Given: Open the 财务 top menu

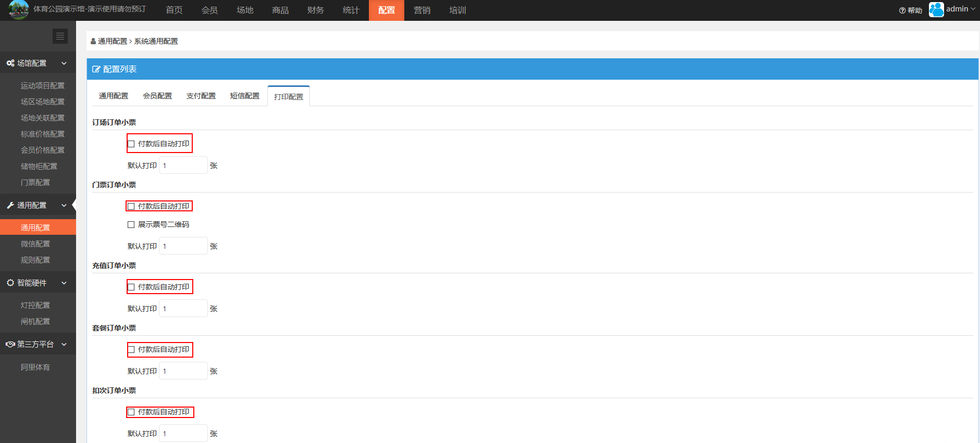Looking at the screenshot, I should pos(316,10).
